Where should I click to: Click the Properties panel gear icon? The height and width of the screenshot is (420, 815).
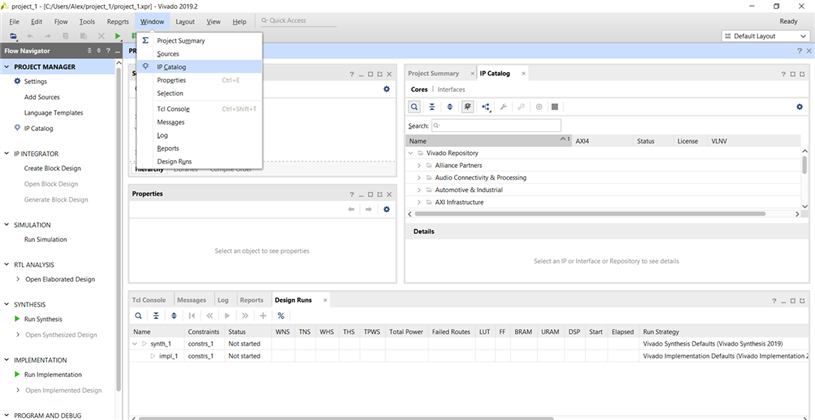[387, 209]
